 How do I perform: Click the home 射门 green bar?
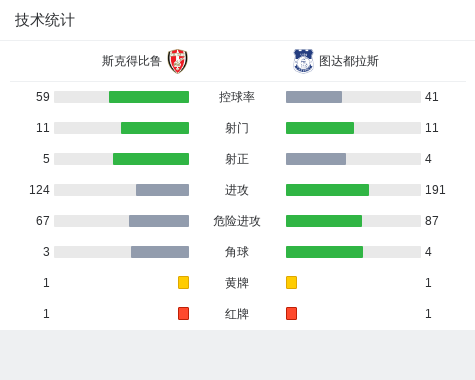(155, 128)
